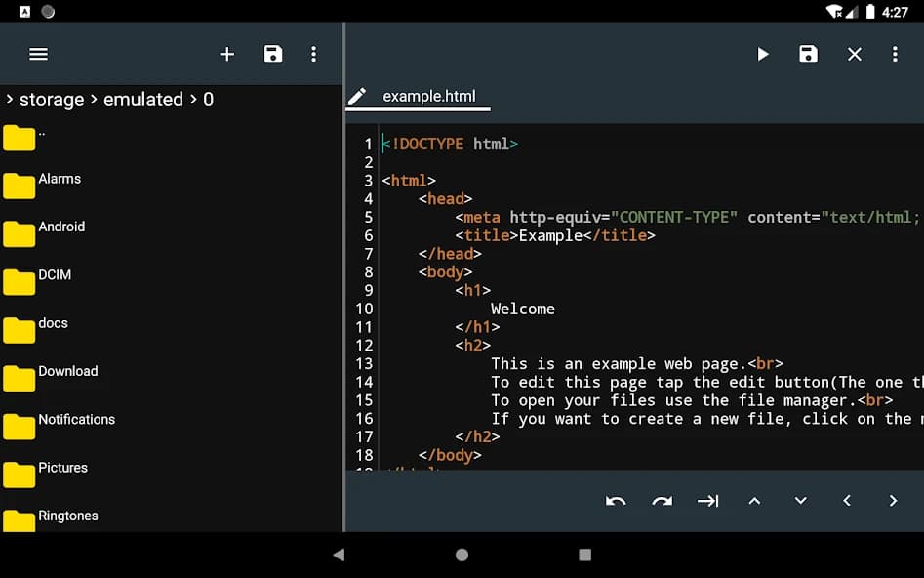Move down a line with the down chevron

(x=800, y=502)
